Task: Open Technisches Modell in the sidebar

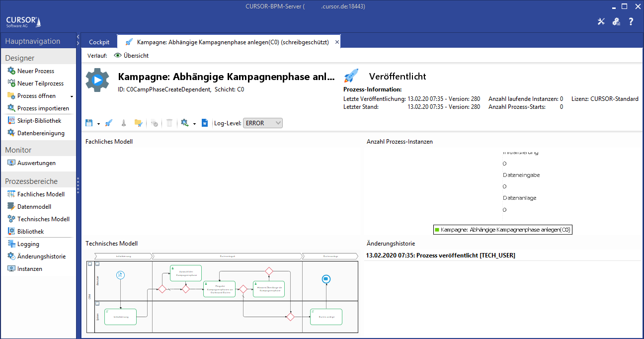Action: 43,219
